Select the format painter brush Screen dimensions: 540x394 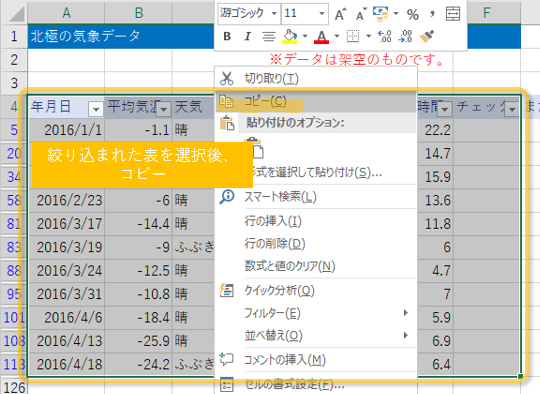426,36
